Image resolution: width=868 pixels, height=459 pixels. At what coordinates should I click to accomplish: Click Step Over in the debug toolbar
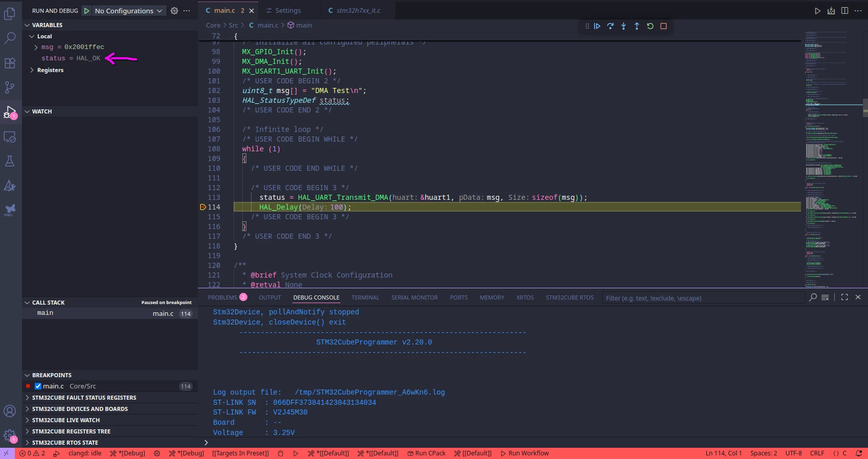click(x=610, y=26)
